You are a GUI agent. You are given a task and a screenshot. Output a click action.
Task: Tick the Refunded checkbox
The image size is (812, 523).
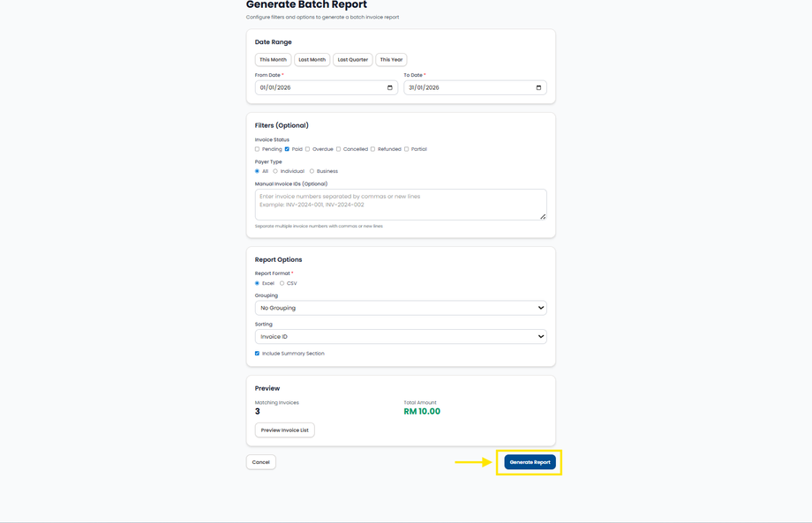click(372, 149)
